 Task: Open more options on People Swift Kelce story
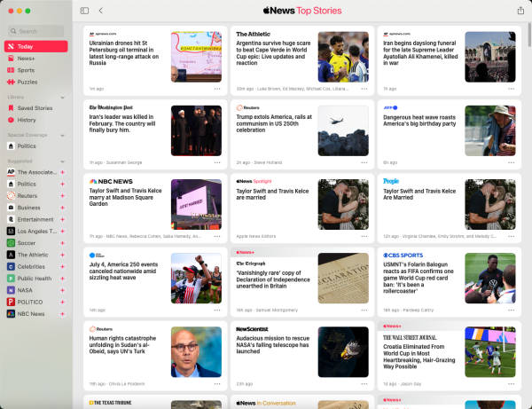pyautogui.click(x=511, y=236)
